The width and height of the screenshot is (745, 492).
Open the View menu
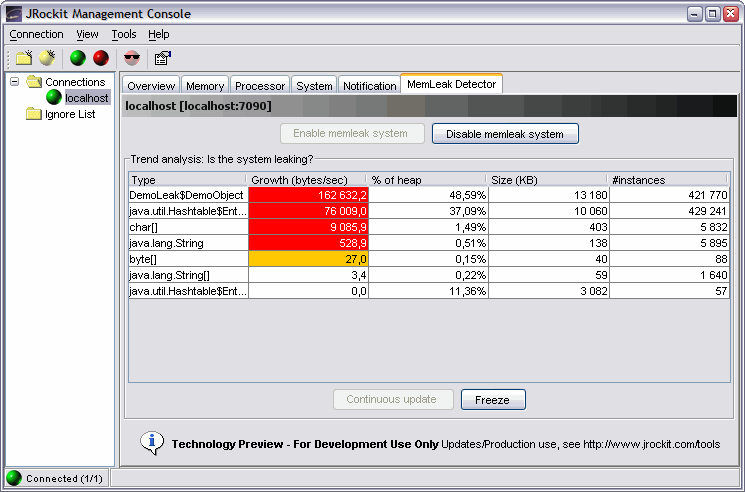[x=87, y=34]
